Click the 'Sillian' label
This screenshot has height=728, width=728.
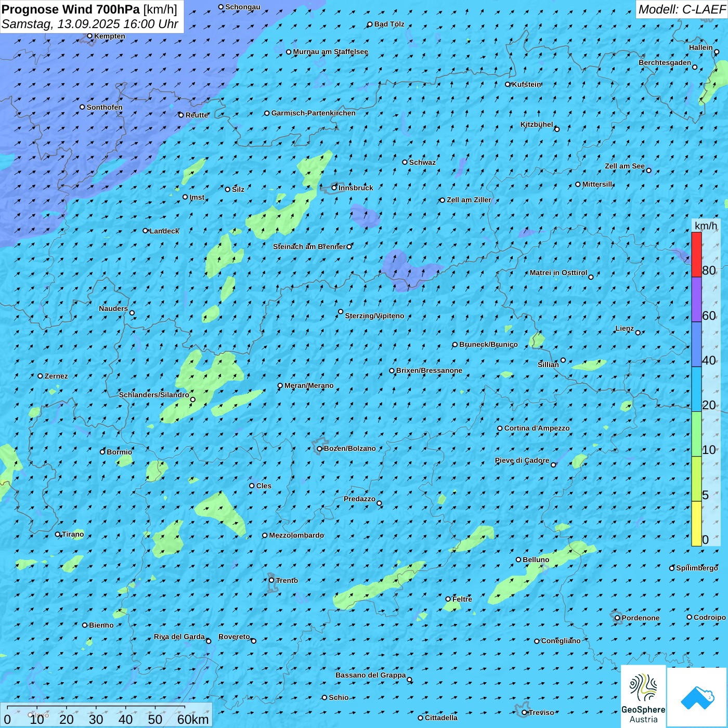pos(548,365)
